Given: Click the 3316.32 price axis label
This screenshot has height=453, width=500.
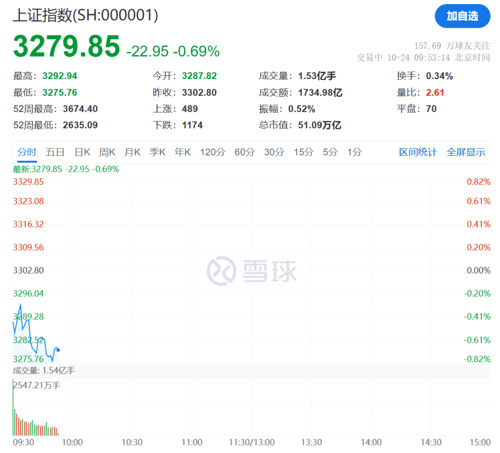Looking at the screenshot, I should pyautogui.click(x=28, y=224).
